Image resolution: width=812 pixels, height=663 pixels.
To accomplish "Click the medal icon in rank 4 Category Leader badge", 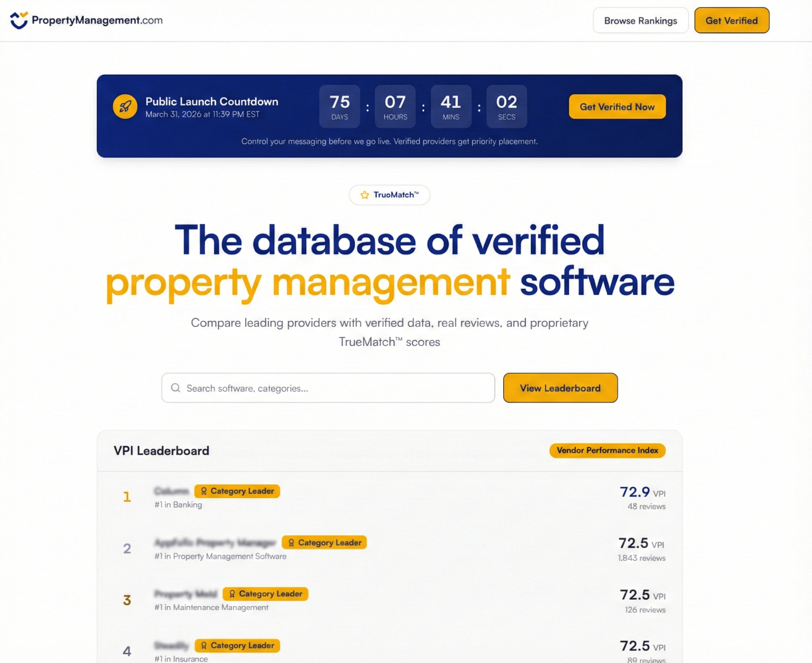I will [x=204, y=645].
